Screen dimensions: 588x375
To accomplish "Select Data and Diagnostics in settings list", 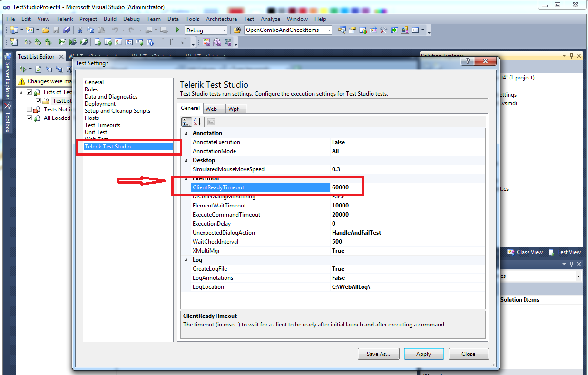I will (111, 97).
